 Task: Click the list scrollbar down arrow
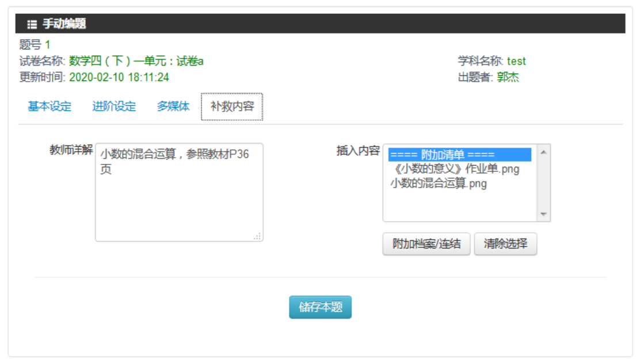click(543, 214)
